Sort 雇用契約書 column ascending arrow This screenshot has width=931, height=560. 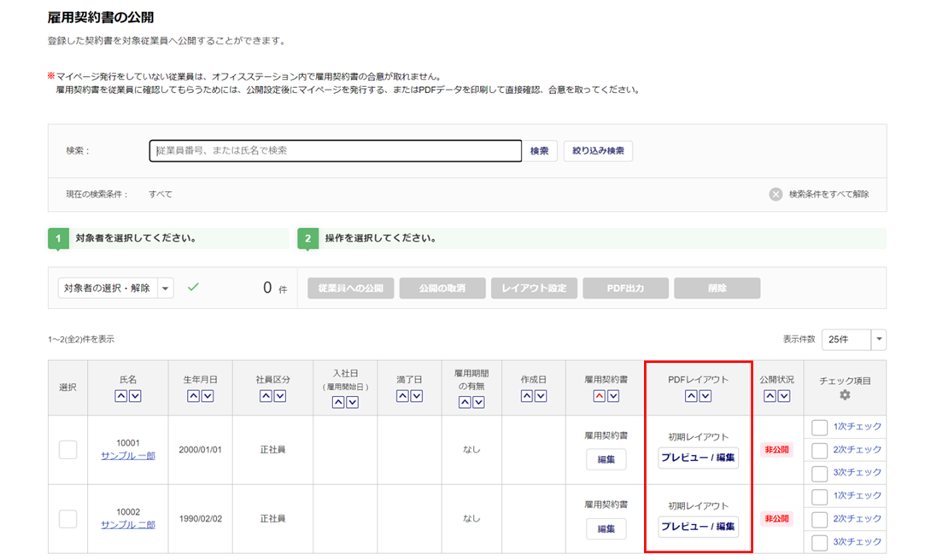click(600, 396)
